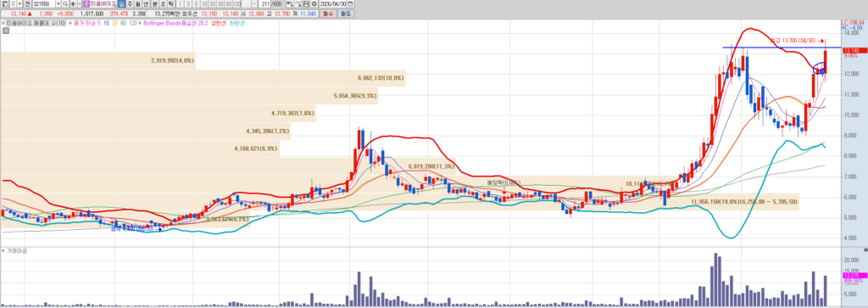Click volume profile label 4,719,307(7.8%)
This screenshot has width=868, height=308.
pos(293,114)
